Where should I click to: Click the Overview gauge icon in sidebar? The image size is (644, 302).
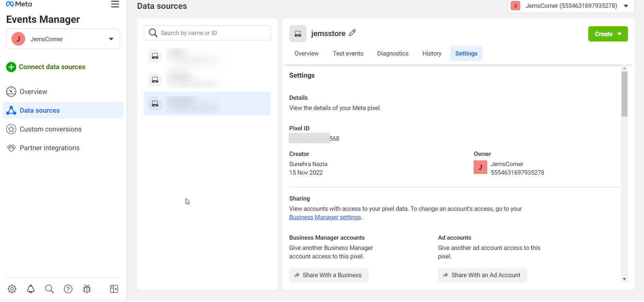click(11, 92)
